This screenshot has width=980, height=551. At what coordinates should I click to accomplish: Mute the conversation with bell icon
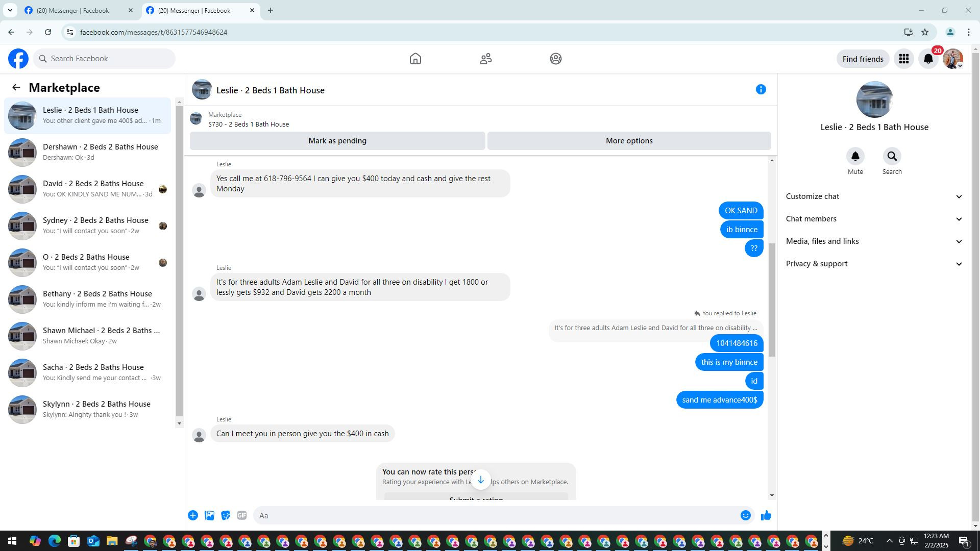point(855,156)
